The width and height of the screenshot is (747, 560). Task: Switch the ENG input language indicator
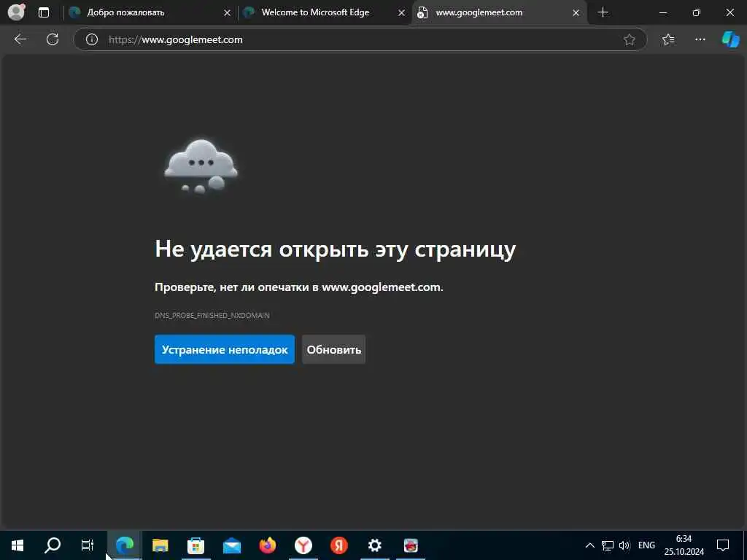[x=646, y=545]
